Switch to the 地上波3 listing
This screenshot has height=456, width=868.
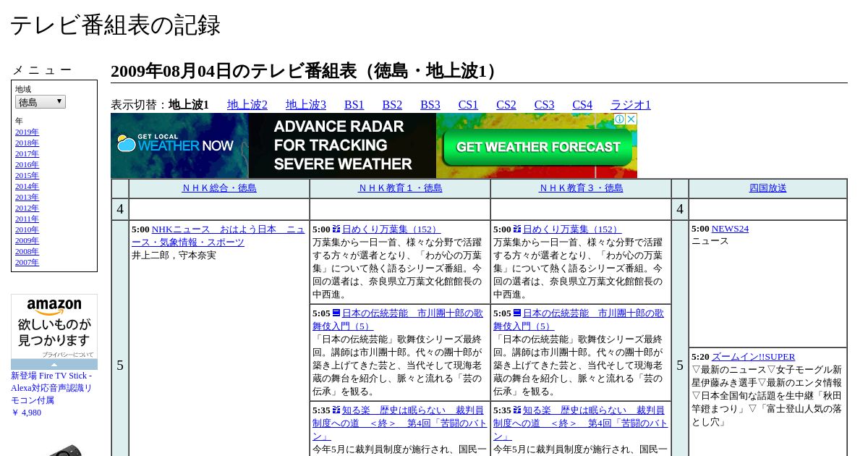coord(306,105)
